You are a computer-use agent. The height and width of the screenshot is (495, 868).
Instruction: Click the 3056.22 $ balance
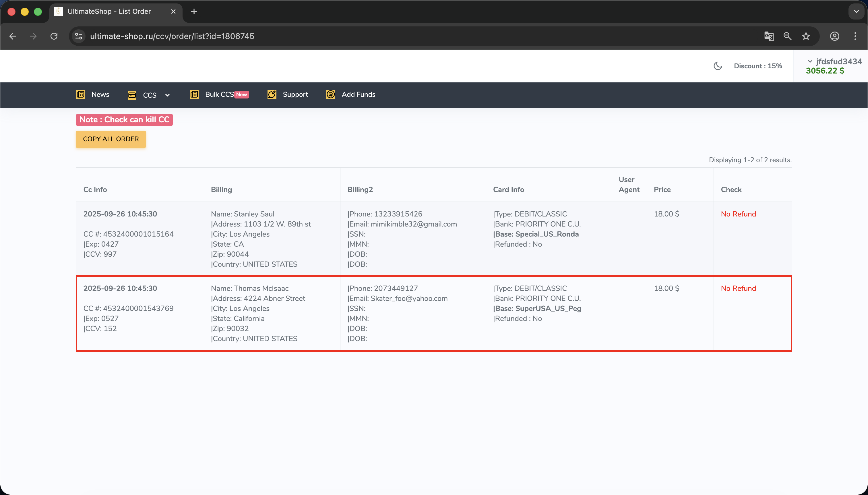coord(825,71)
